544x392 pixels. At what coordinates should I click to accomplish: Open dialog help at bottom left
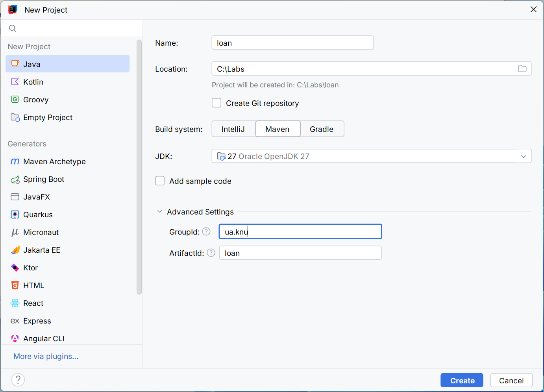coord(18,380)
